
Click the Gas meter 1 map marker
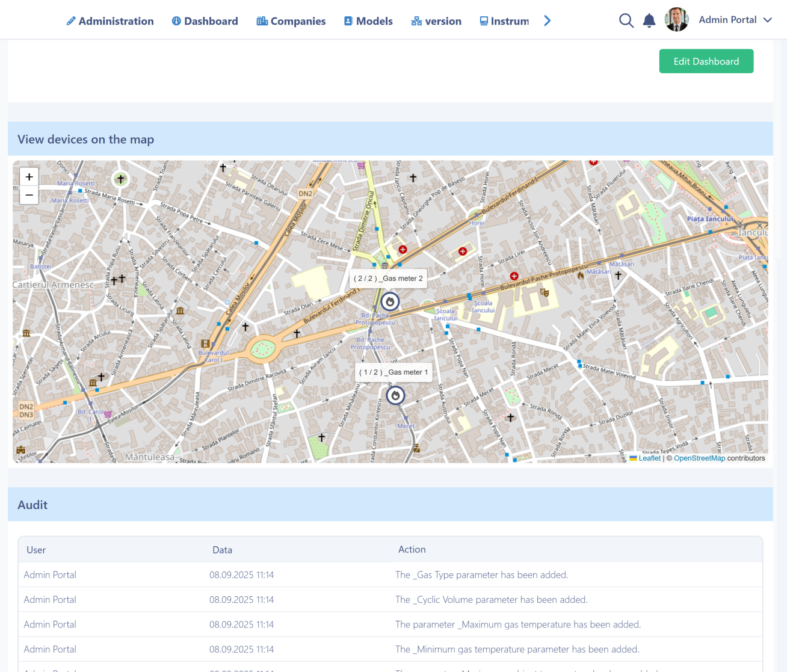(x=395, y=395)
